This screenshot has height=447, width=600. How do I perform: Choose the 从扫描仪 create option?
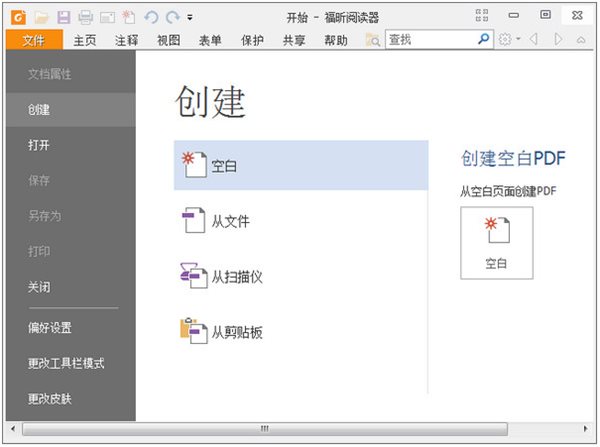[301, 276]
